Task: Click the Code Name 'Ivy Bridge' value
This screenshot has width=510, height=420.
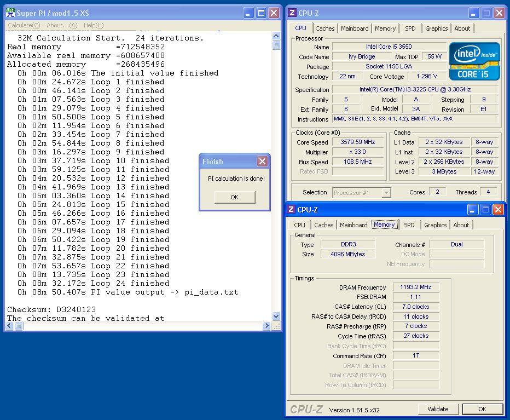Action: point(362,56)
